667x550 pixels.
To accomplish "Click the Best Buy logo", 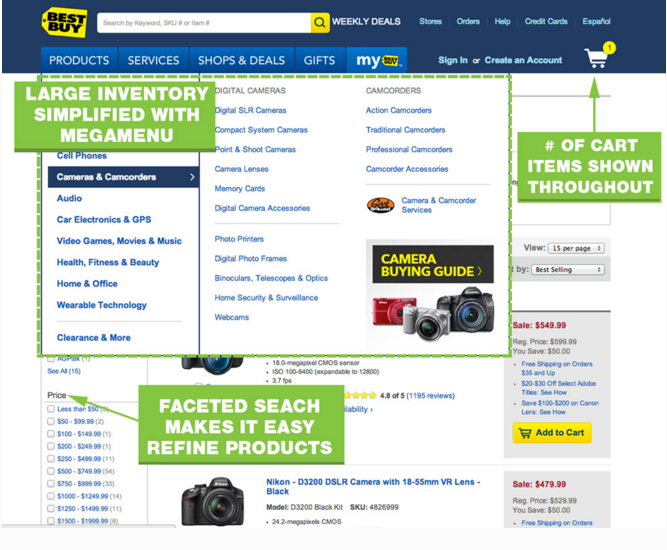I will pyautogui.click(x=64, y=22).
